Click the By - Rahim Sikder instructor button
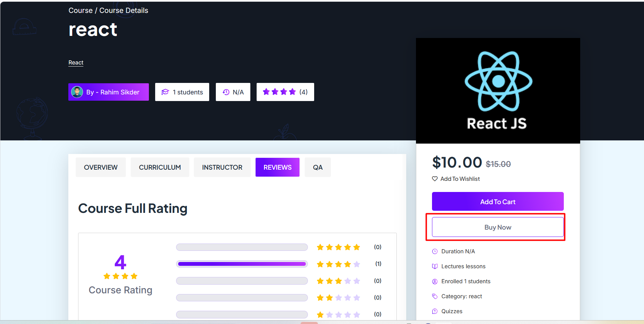This screenshot has height=324, width=644. 108,92
